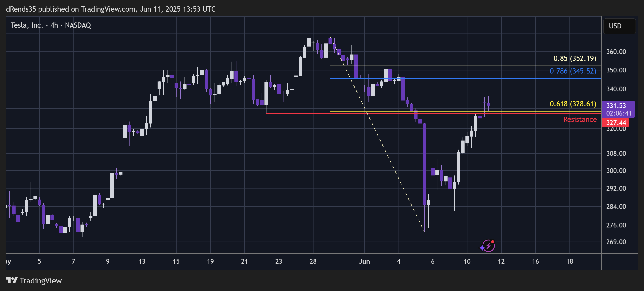Click the 23 date on time axis

point(279,261)
